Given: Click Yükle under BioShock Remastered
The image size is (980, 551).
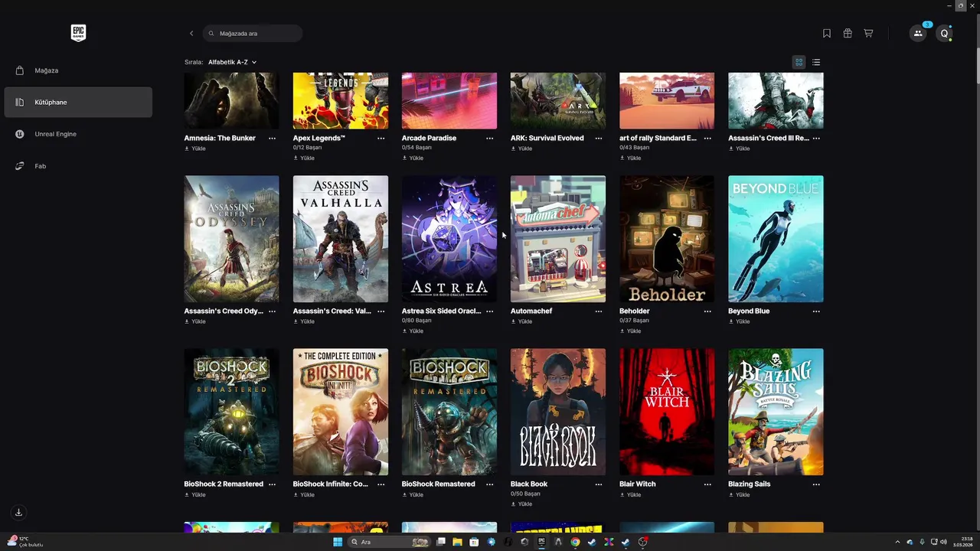Looking at the screenshot, I should click(413, 494).
